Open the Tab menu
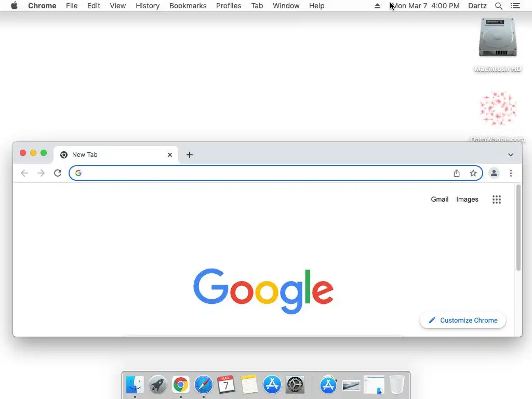532x399 pixels. pyautogui.click(x=257, y=6)
